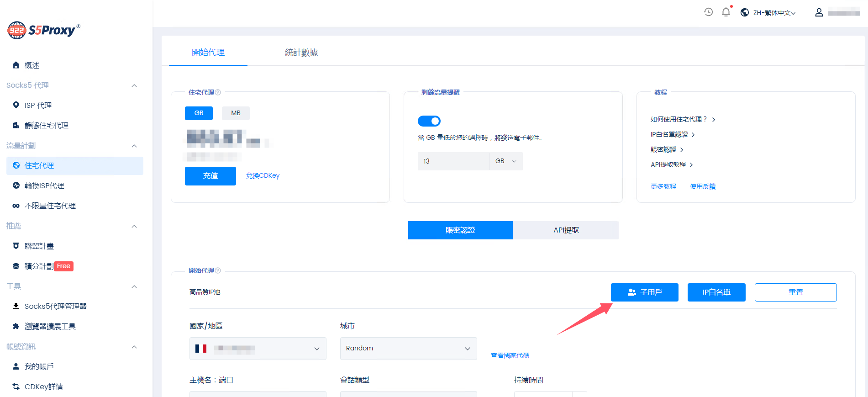Click the 充值 recharge button

pyautogui.click(x=210, y=176)
